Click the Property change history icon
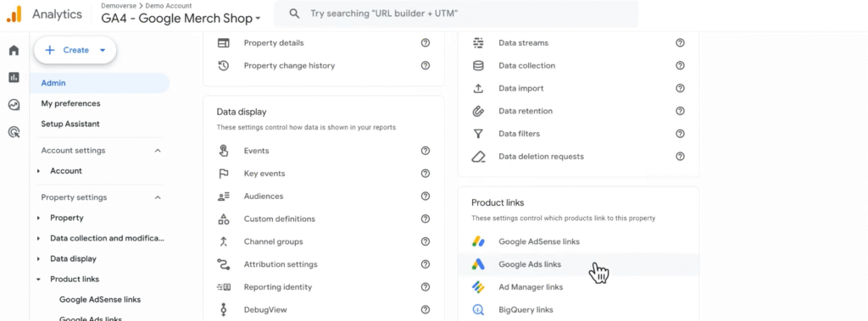This screenshot has height=321, width=868. [x=223, y=65]
